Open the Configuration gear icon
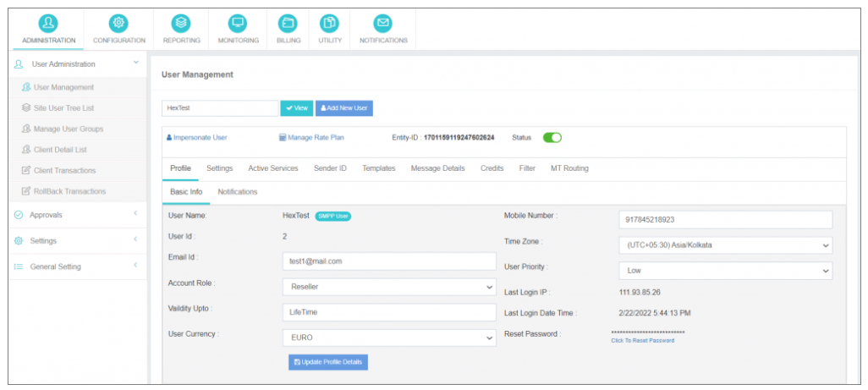This screenshot has height=390, width=868. point(118,23)
